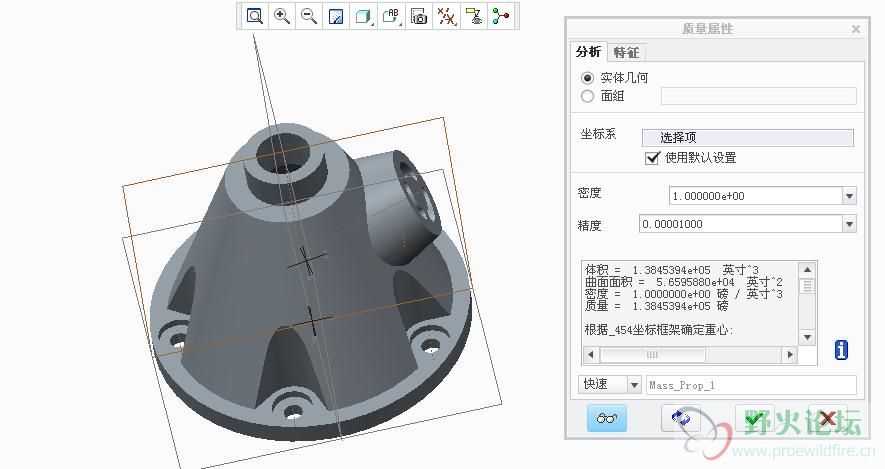Click the Mass_Prop_1 name field

[751, 385]
